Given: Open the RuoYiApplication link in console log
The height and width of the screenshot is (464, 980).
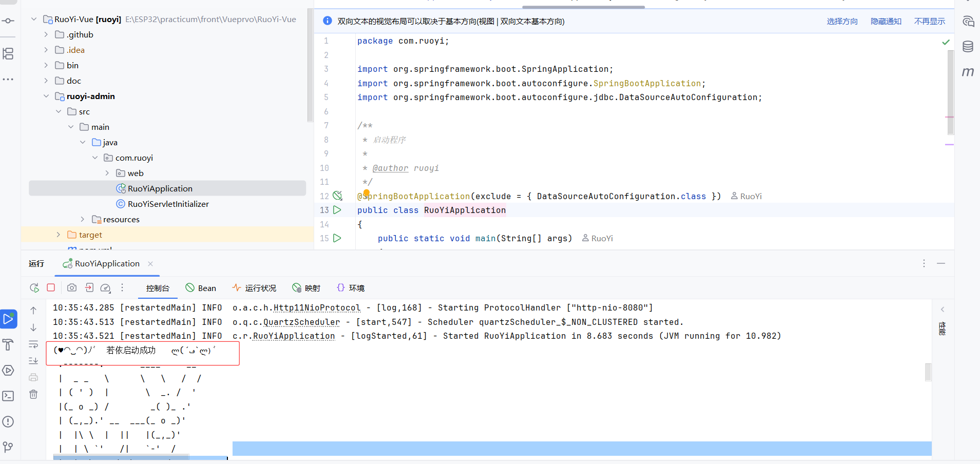Looking at the screenshot, I should pos(294,336).
